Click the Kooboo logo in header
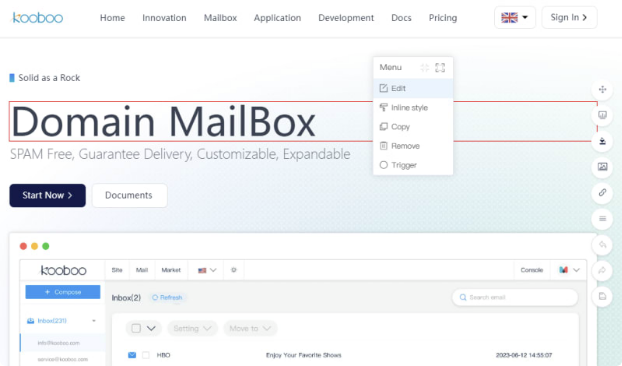Screen dimensions: 622x366 tap(38, 18)
